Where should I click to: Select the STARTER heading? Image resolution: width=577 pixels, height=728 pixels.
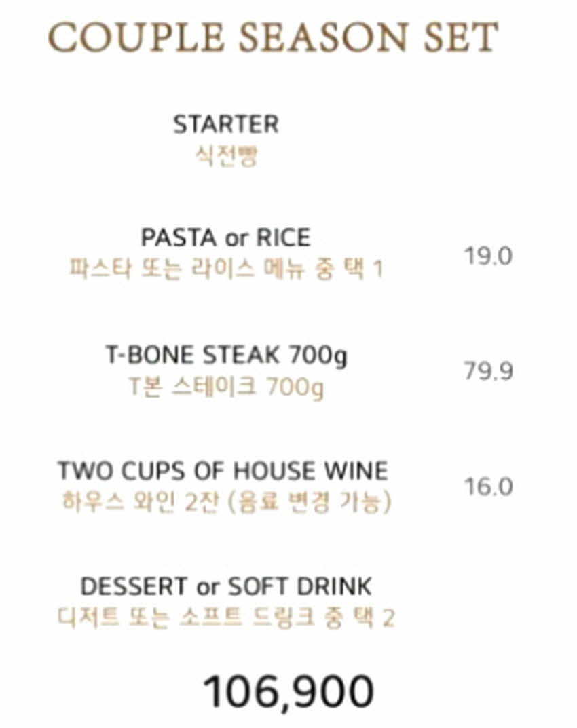[x=226, y=124]
